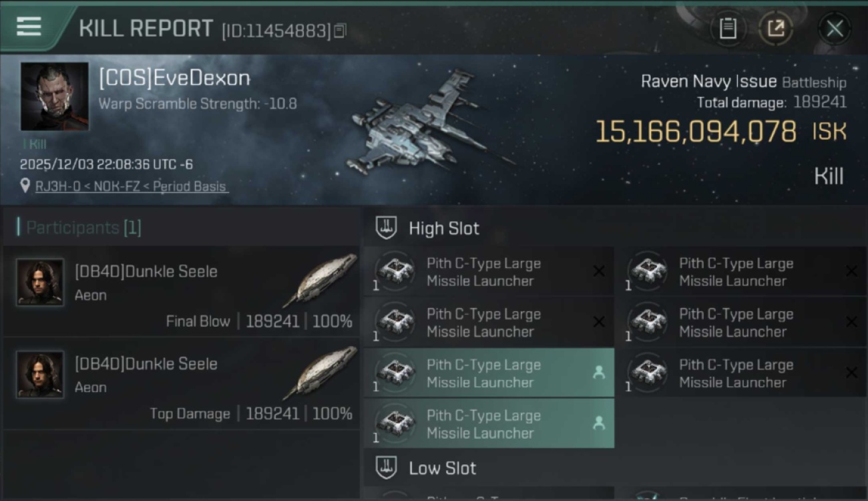Image resolution: width=868 pixels, height=501 pixels.
Task: Open the RJ3H-0 system location link
Action: 57,186
